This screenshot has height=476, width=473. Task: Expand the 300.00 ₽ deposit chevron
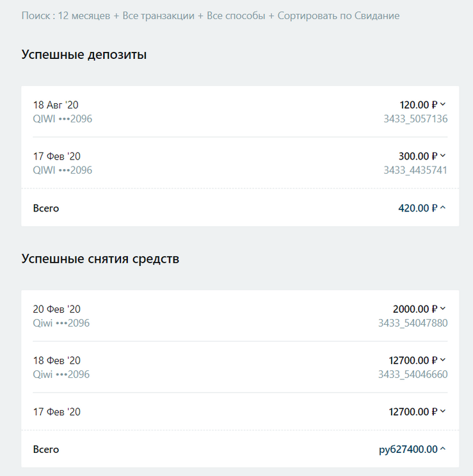[x=443, y=156]
